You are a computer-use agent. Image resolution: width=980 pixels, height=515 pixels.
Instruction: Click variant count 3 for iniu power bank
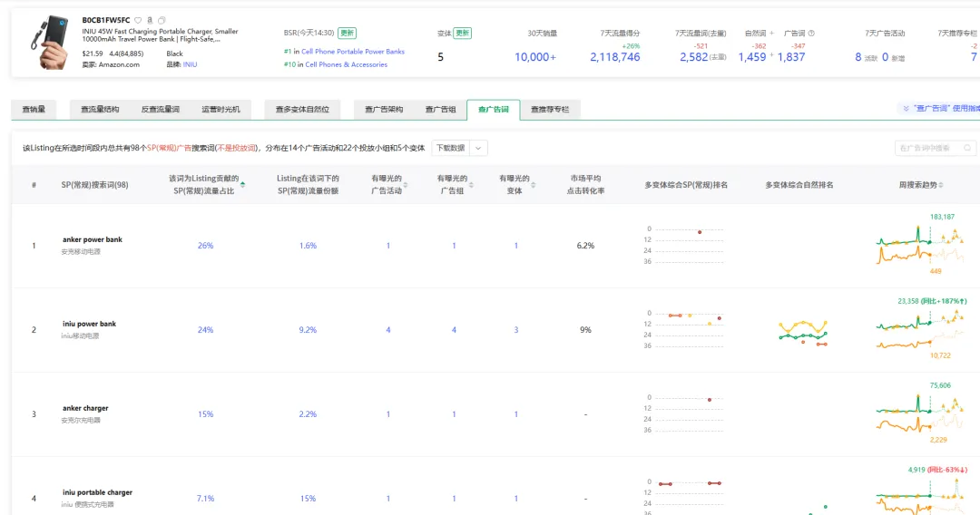tap(516, 330)
